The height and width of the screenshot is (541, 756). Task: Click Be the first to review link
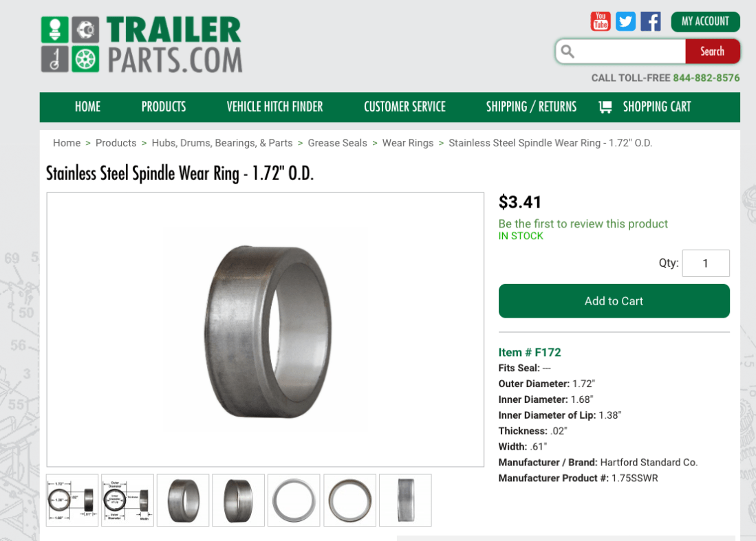click(583, 224)
